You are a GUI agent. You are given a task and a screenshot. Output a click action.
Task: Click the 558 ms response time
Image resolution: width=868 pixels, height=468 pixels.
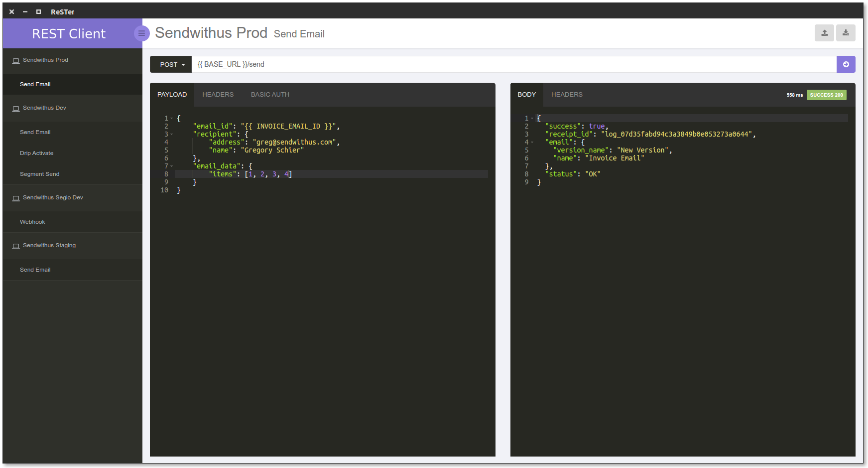(x=794, y=95)
